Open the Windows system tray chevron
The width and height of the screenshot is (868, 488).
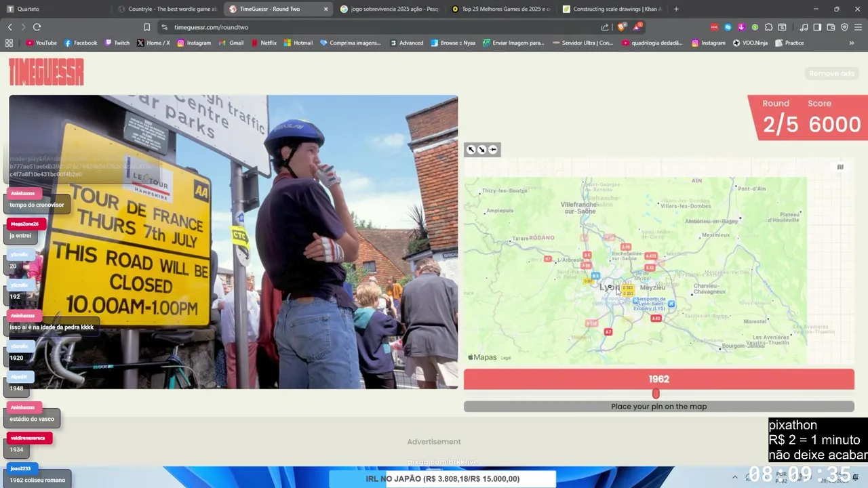734,477
